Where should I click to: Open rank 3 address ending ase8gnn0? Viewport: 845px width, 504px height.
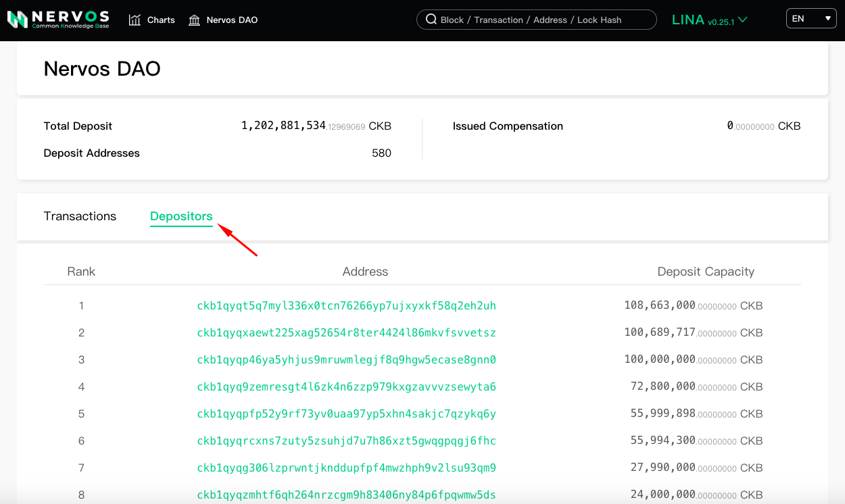coord(346,359)
